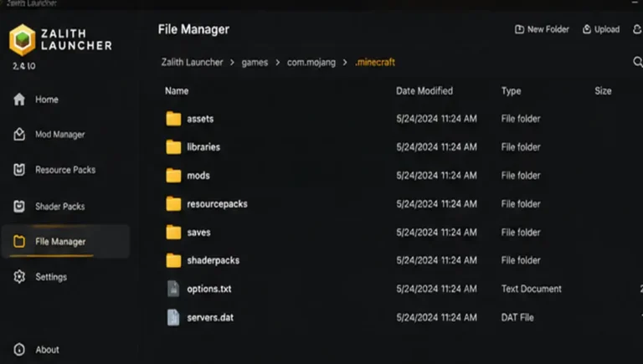The height and width of the screenshot is (364, 643).
Task: Click the Resource Packs sidebar icon
Action: coord(19,170)
